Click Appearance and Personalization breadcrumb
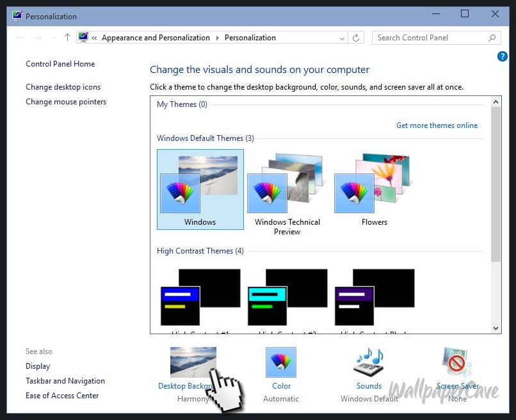 click(x=156, y=38)
